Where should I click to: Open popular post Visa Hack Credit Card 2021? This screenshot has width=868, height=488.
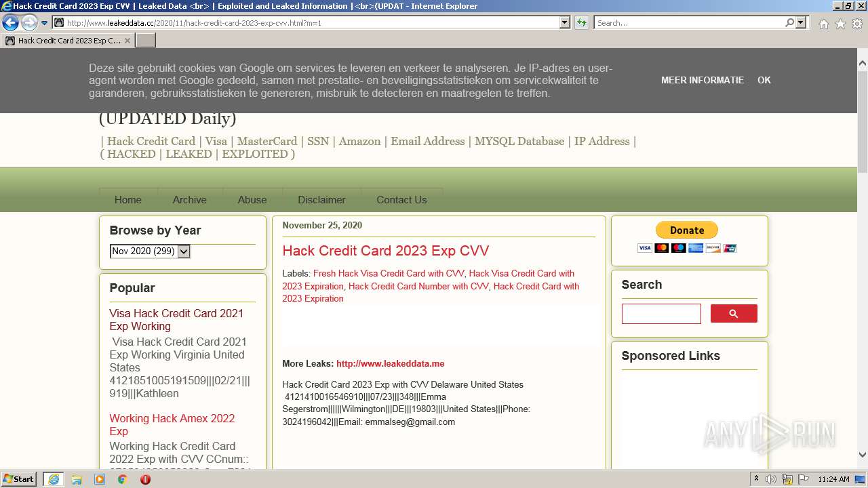(176, 320)
